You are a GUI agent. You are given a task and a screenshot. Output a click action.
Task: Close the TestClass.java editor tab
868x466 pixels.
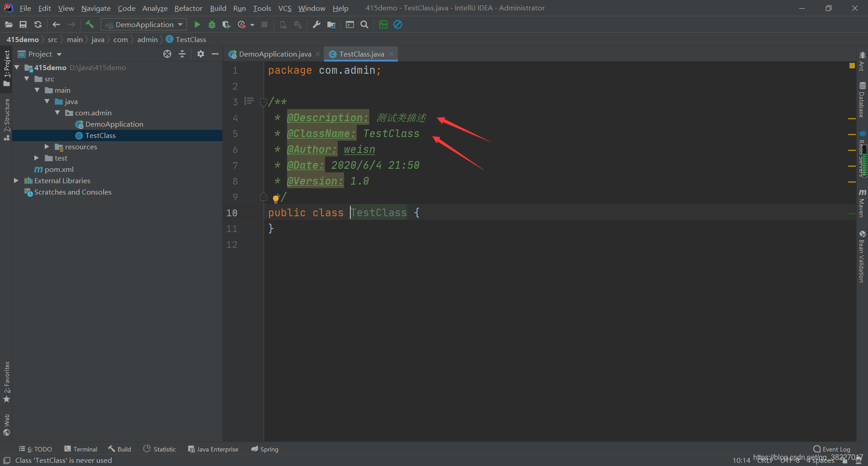391,54
